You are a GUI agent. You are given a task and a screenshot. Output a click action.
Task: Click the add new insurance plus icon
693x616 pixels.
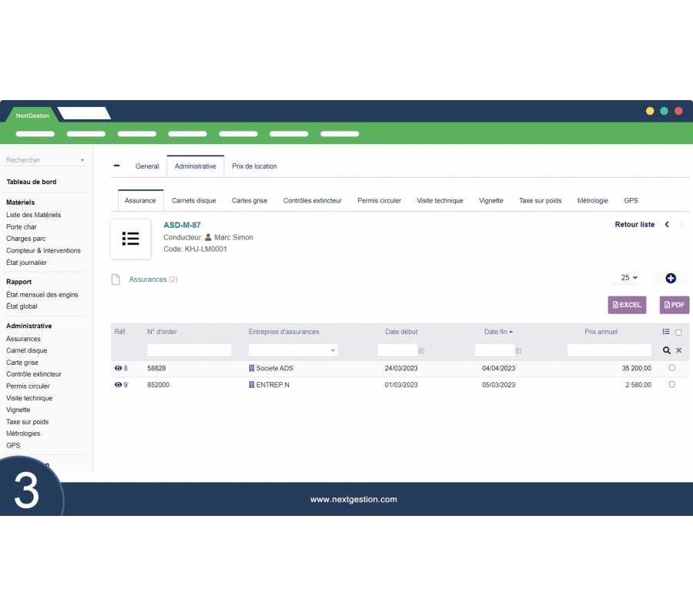pyautogui.click(x=670, y=278)
